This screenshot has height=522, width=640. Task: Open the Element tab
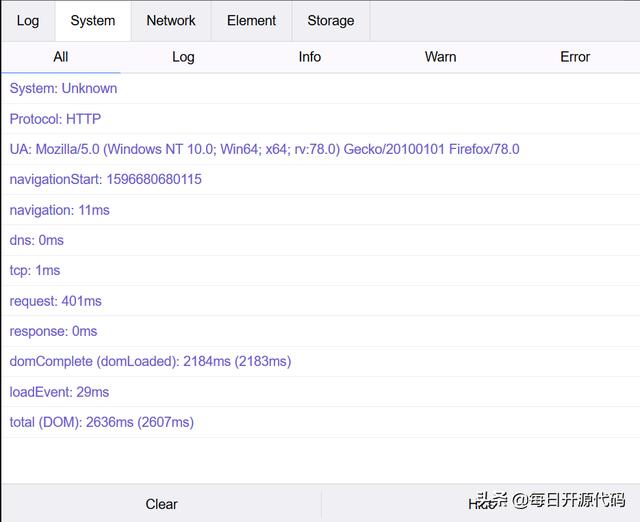[251, 21]
